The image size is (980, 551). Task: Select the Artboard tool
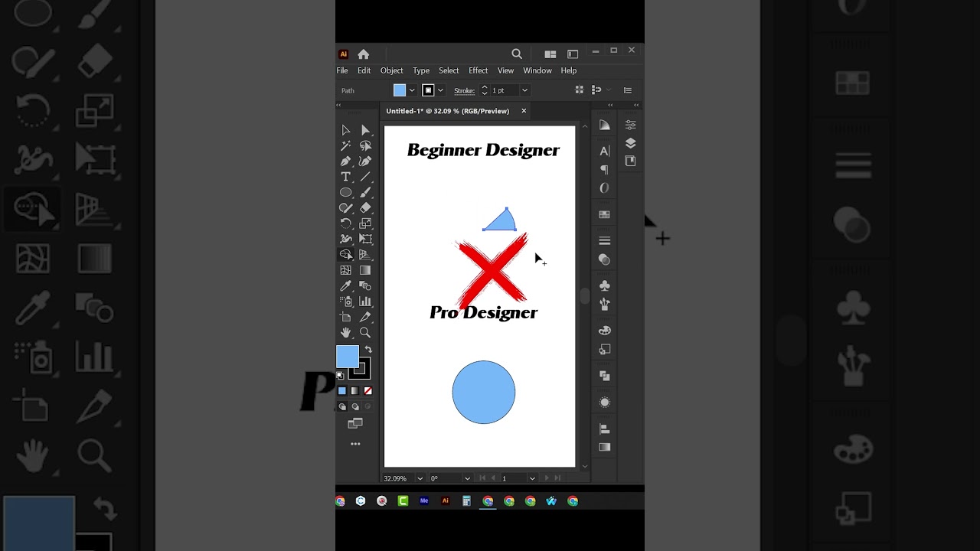[345, 317]
